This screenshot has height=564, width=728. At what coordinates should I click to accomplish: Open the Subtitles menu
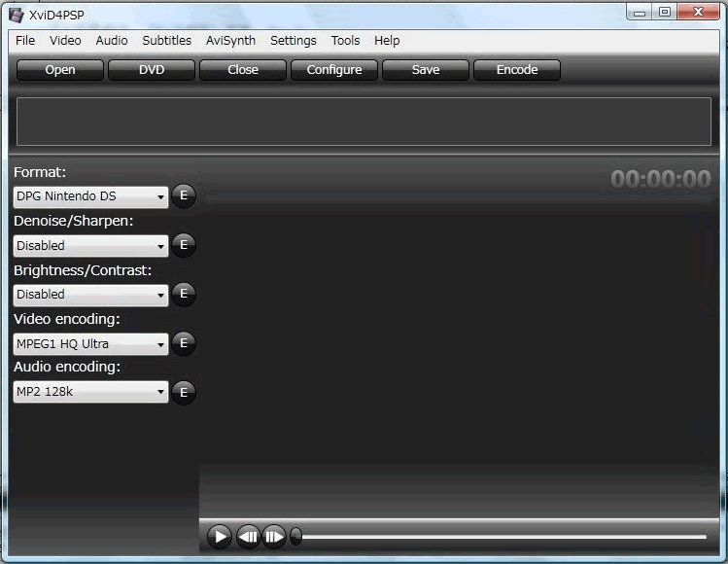pos(166,41)
